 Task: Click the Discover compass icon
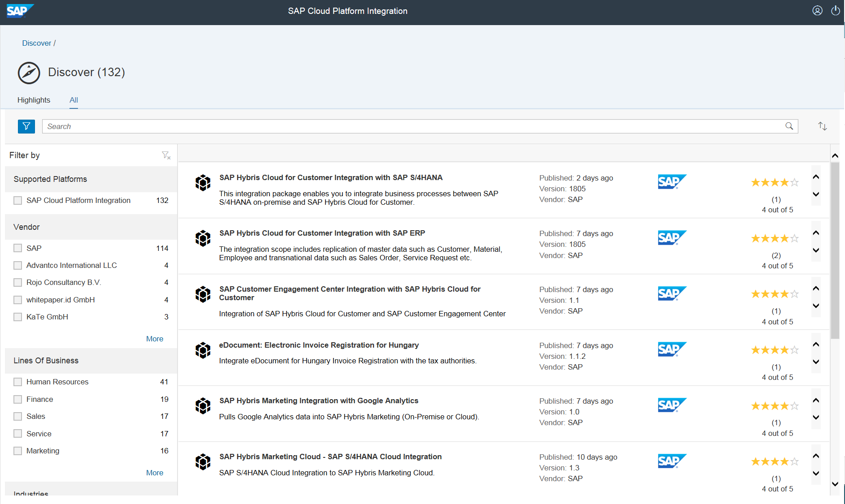click(29, 73)
